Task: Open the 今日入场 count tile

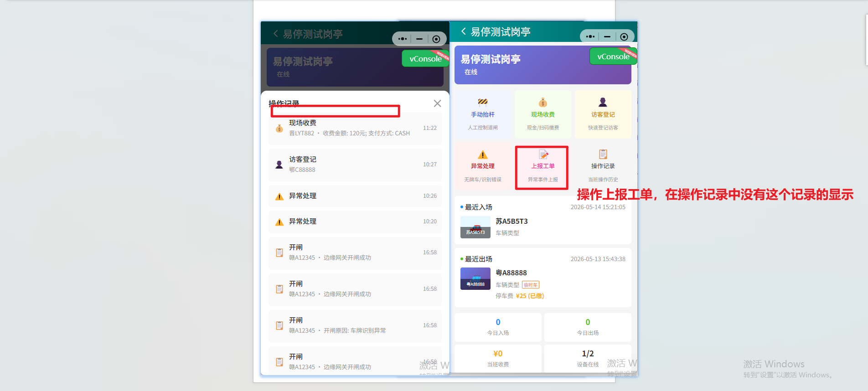Action: pyautogui.click(x=498, y=327)
